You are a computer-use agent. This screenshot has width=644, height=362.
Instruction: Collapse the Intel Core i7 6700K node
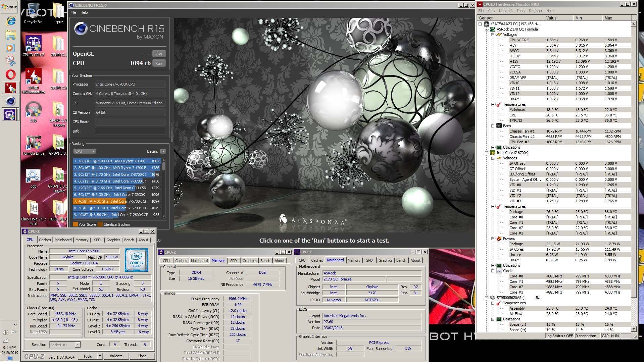click(486, 153)
